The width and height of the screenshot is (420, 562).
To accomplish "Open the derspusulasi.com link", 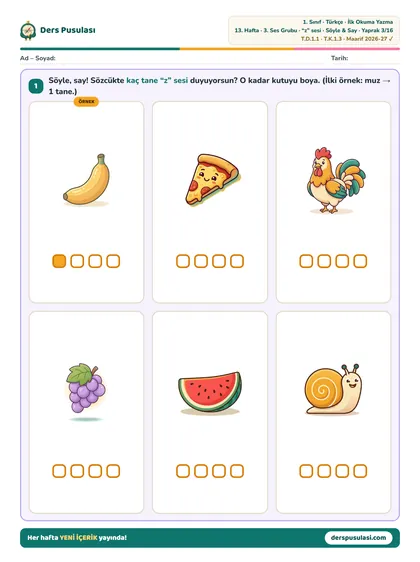I will (358, 538).
